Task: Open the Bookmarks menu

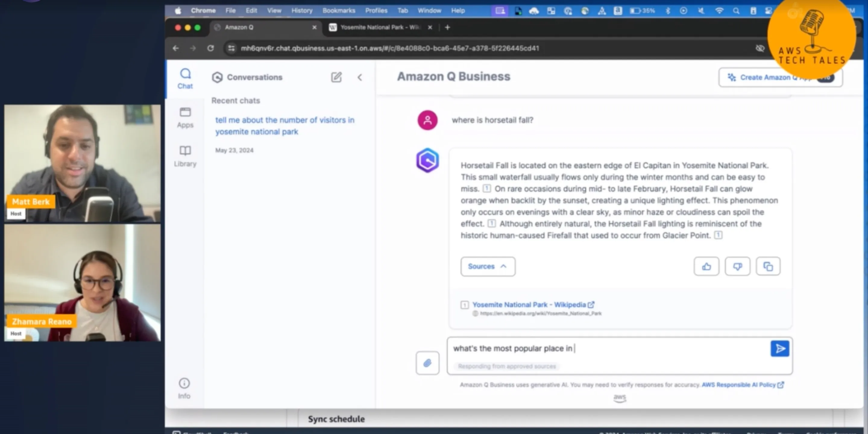Action: point(339,11)
